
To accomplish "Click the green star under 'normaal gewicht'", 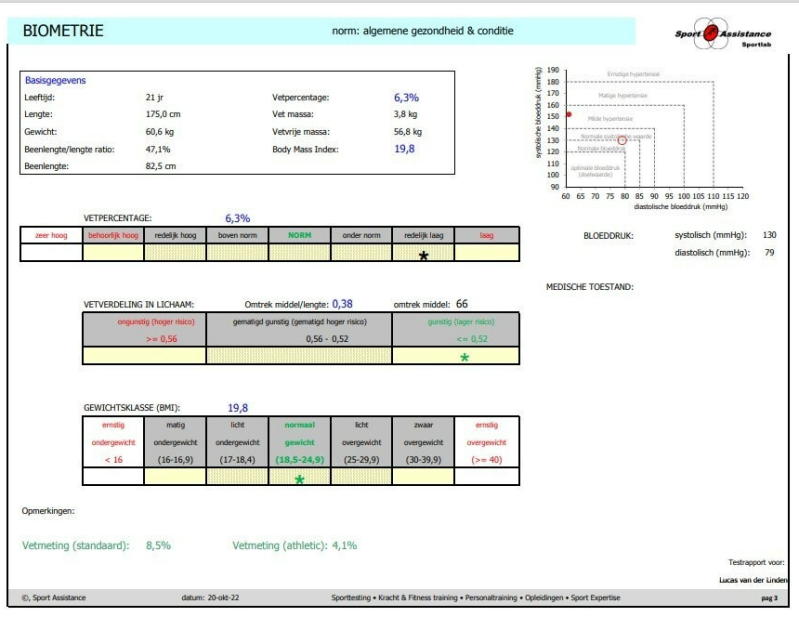I will (300, 479).
